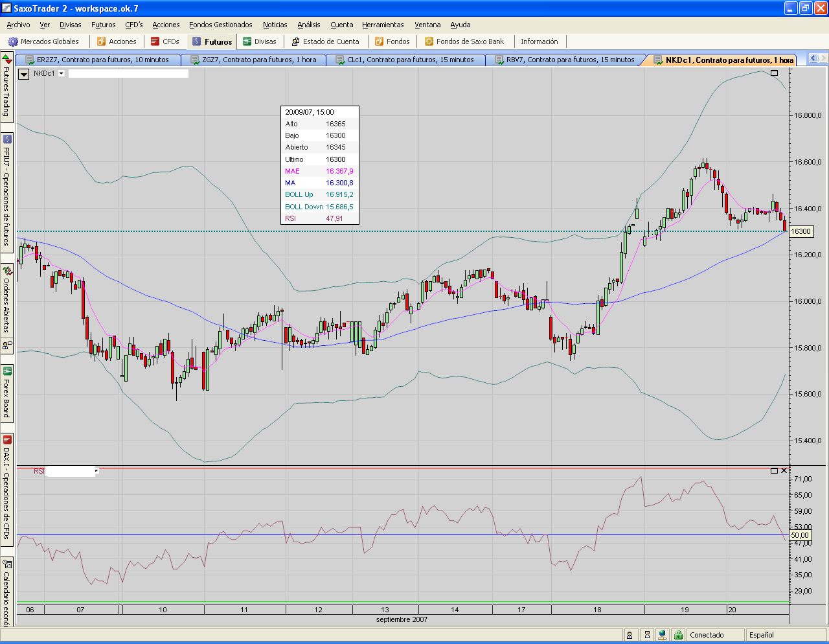Image resolution: width=829 pixels, height=644 pixels.
Task: Click the Información toolbar button
Action: 539,41
